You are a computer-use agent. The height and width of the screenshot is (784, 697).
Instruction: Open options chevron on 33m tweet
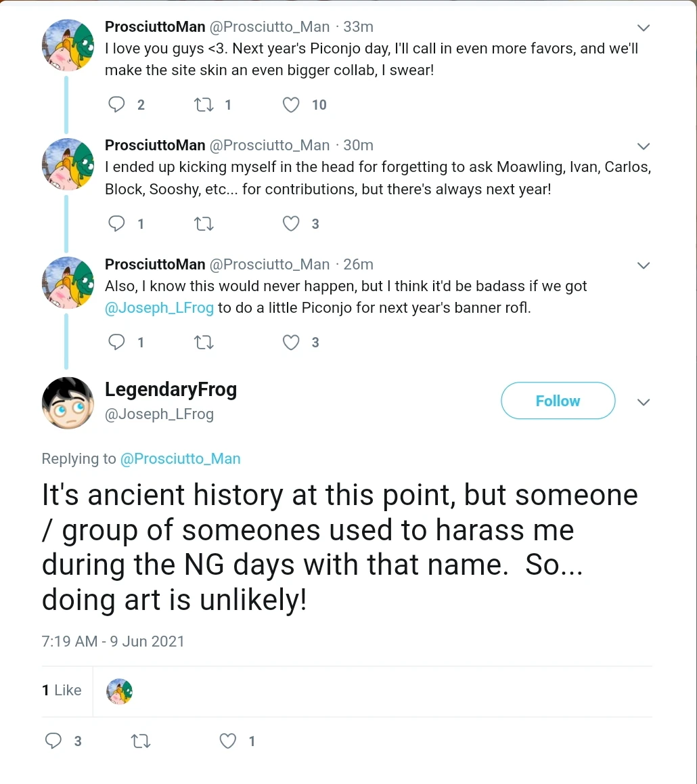point(644,28)
